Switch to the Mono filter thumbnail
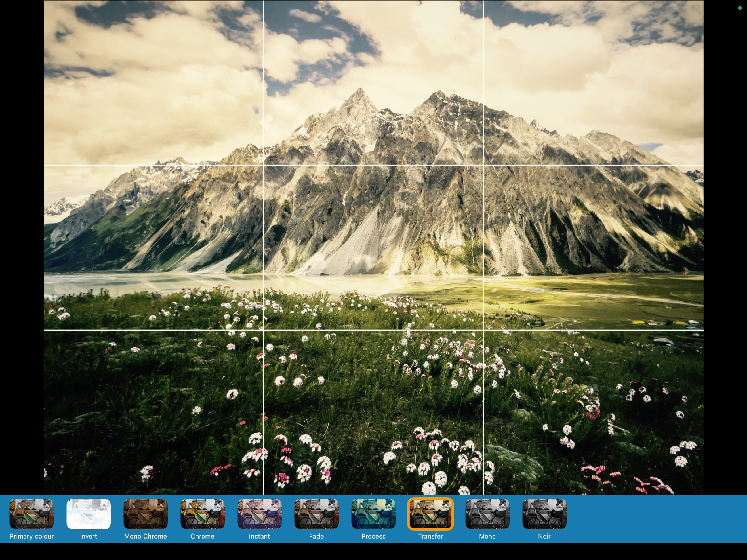Image resolution: width=747 pixels, height=560 pixels. tap(487, 514)
